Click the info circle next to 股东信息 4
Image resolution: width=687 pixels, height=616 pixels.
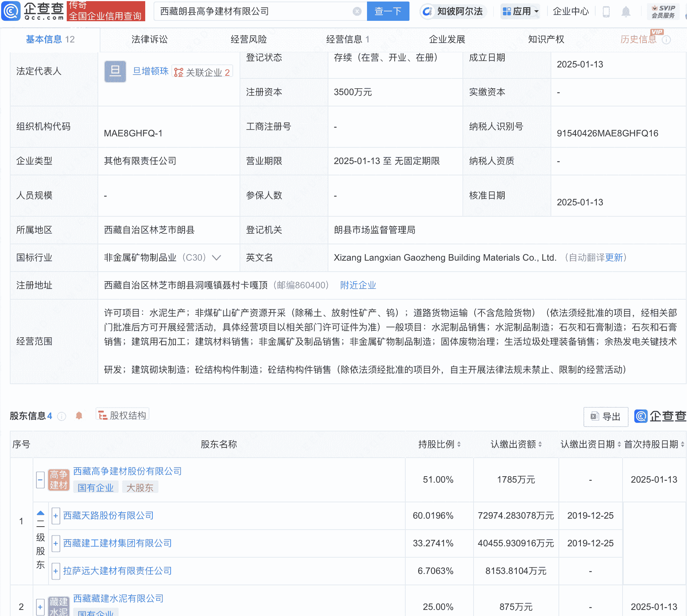pyautogui.click(x=62, y=416)
